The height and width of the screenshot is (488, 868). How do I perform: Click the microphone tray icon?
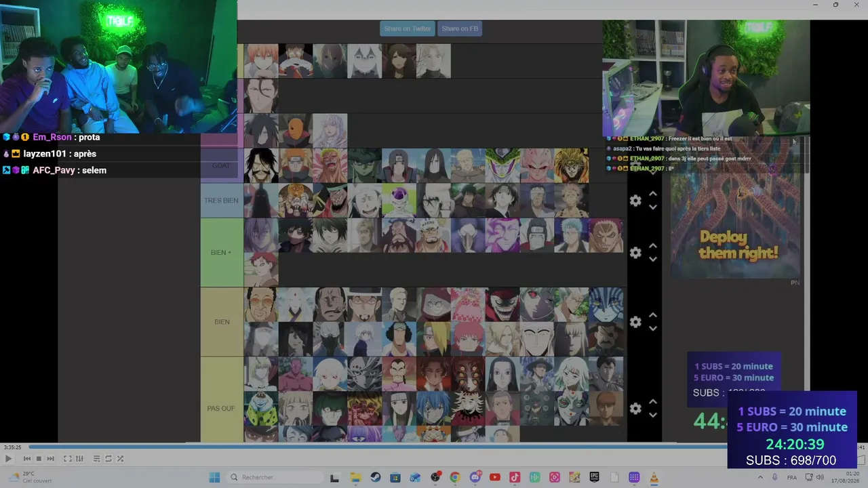pyautogui.click(x=775, y=477)
